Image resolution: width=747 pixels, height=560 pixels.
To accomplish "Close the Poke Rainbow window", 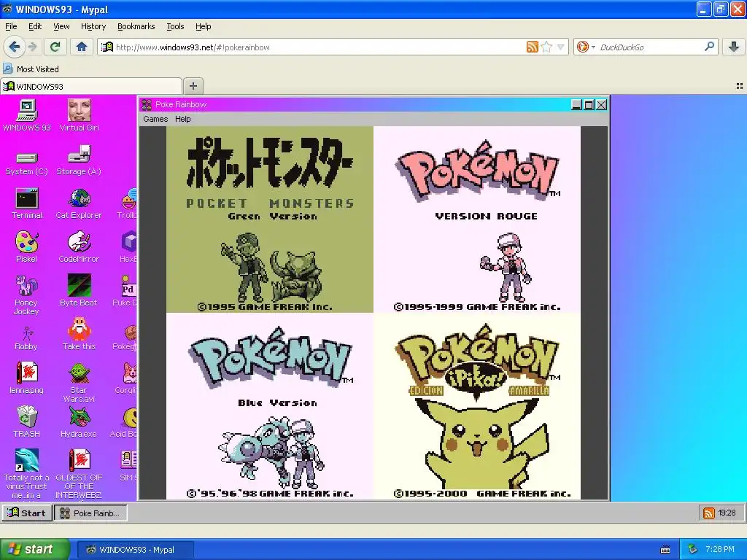I will click(x=601, y=105).
